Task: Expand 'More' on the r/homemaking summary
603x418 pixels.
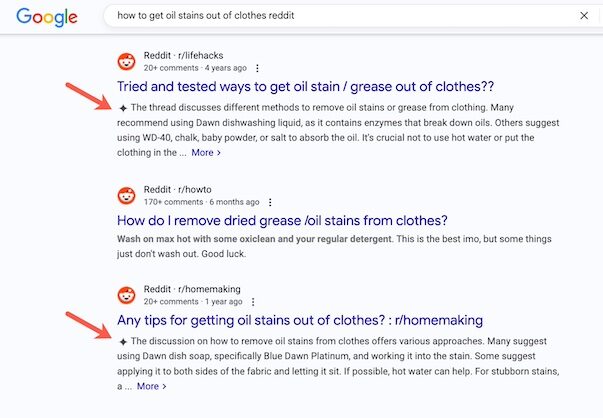Action: (x=150, y=386)
